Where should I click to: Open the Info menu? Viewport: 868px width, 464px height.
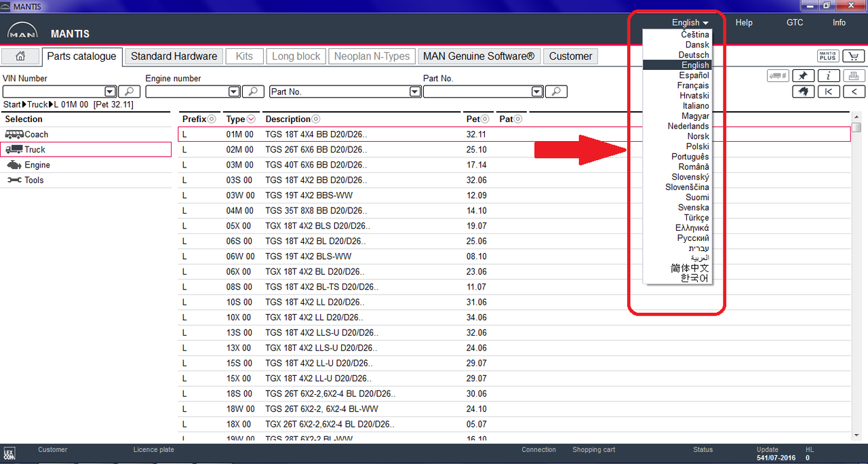tap(840, 22)
